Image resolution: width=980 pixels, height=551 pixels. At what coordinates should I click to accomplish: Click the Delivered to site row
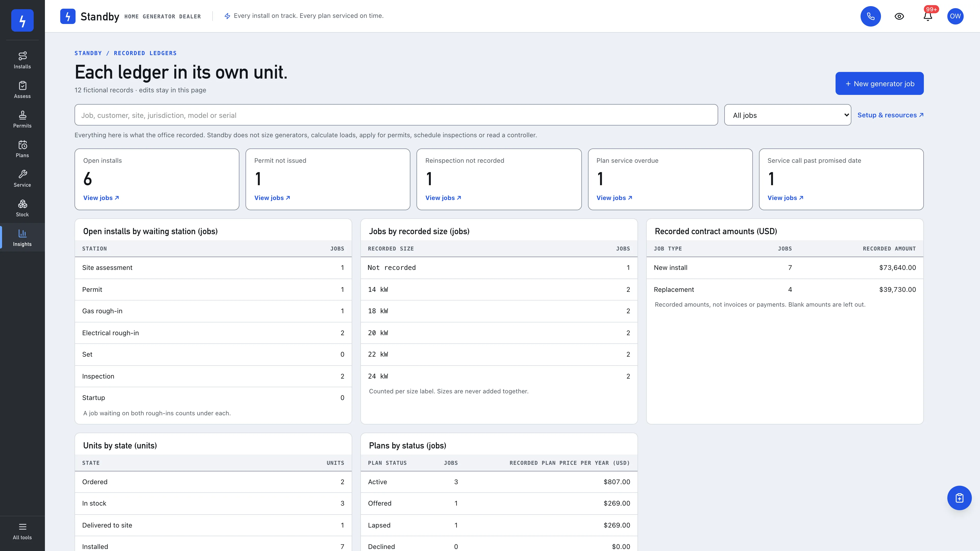click(213, 525)
